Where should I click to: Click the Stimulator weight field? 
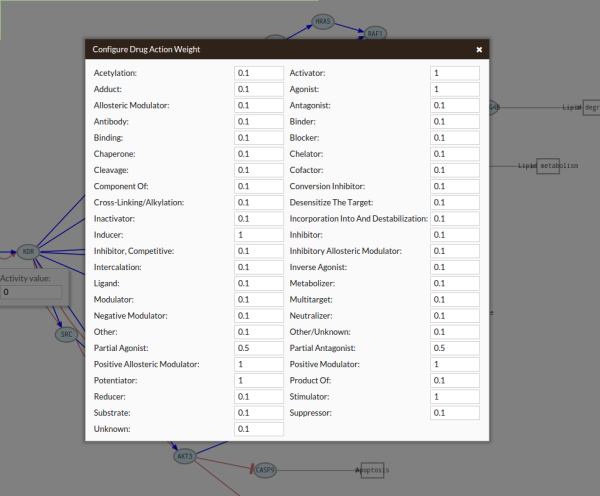pos(455,397)
